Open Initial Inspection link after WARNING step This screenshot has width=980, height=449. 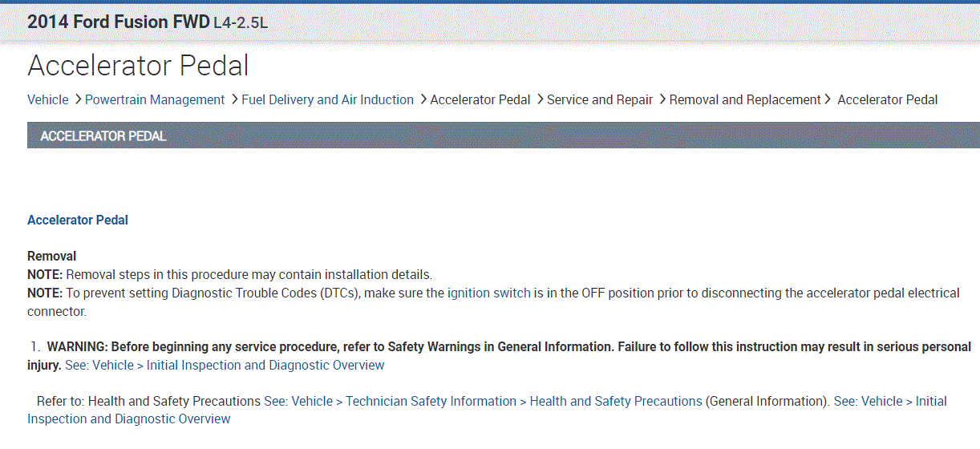(225, 365)
